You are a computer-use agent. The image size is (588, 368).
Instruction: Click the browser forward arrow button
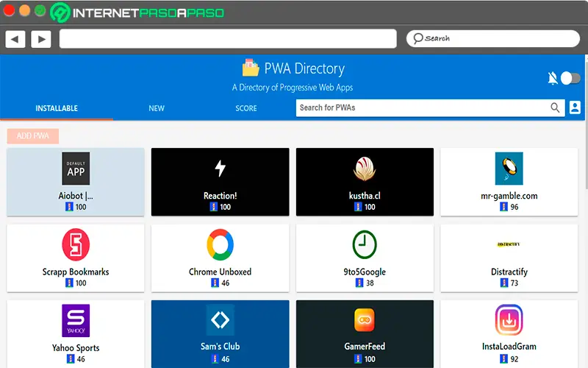pos(41,39)
